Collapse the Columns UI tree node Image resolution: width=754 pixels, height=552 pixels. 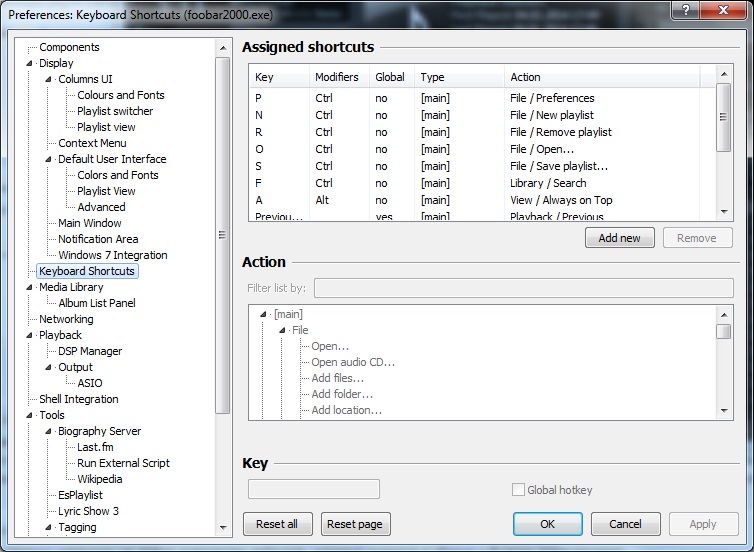(x=48, y=80)
